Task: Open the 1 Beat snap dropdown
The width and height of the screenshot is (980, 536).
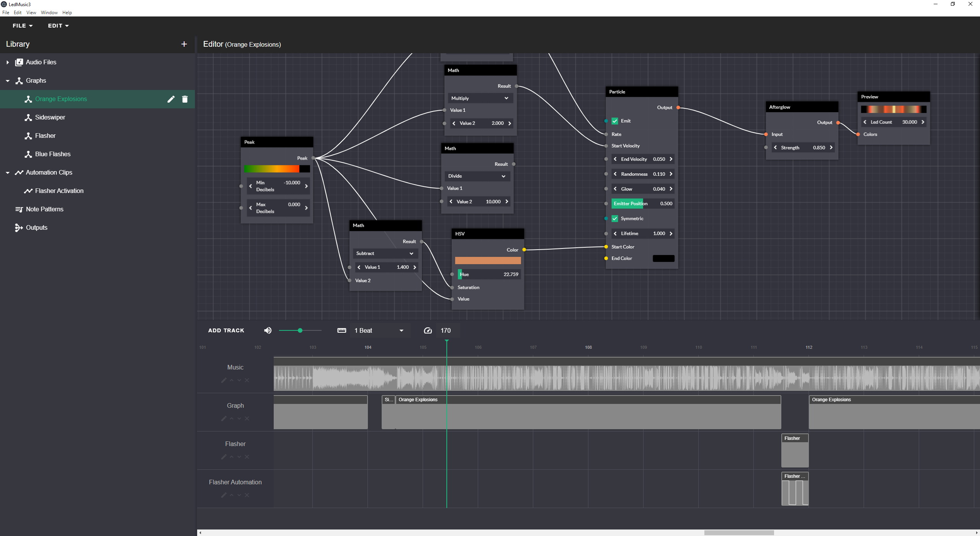Action: tap(379, 330)
